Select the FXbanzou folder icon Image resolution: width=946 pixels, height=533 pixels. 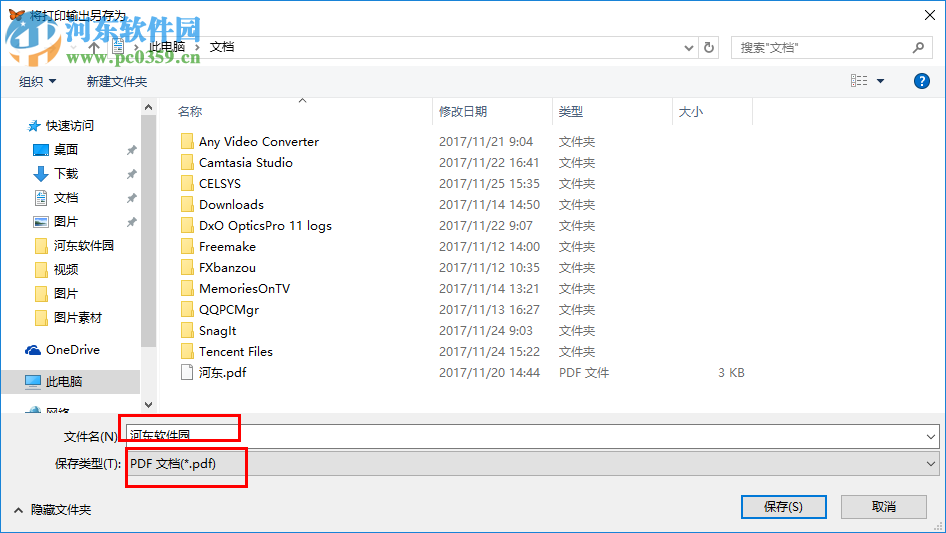coord(187,267)
